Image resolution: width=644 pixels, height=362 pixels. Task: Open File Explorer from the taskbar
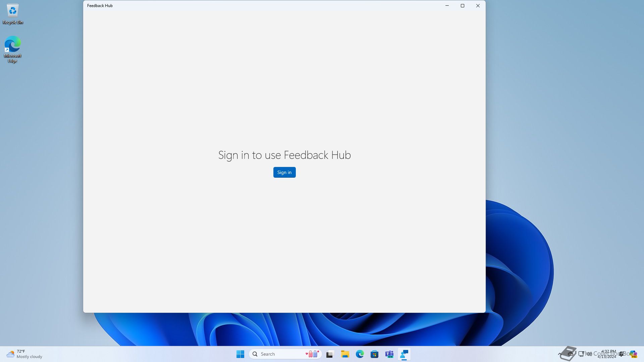[345, 354]
